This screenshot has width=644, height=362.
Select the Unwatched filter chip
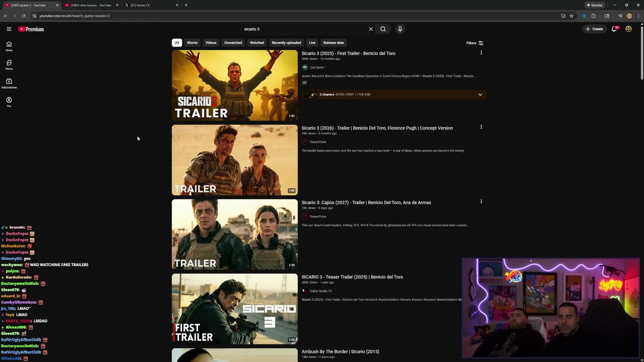click(233, 43)
